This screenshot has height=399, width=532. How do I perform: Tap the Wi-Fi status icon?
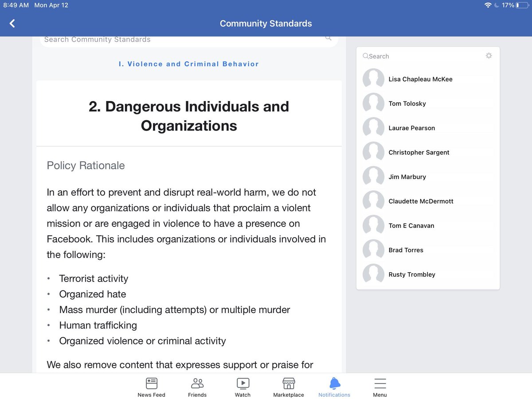(488, 5)
